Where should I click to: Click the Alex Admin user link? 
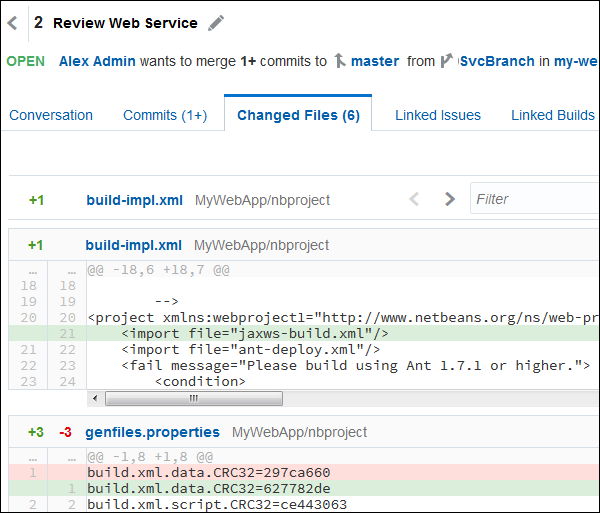[97, 61]
